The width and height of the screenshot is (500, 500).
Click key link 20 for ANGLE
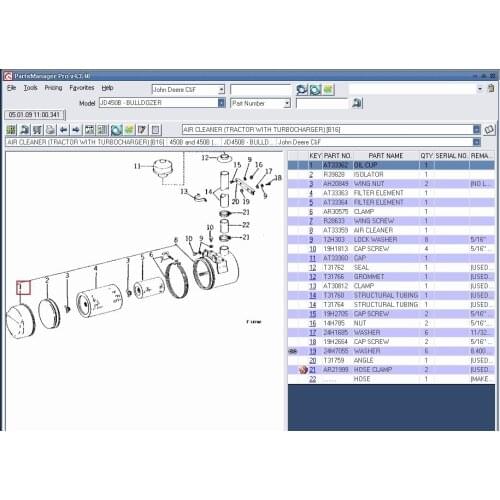[x=313, y=361]
